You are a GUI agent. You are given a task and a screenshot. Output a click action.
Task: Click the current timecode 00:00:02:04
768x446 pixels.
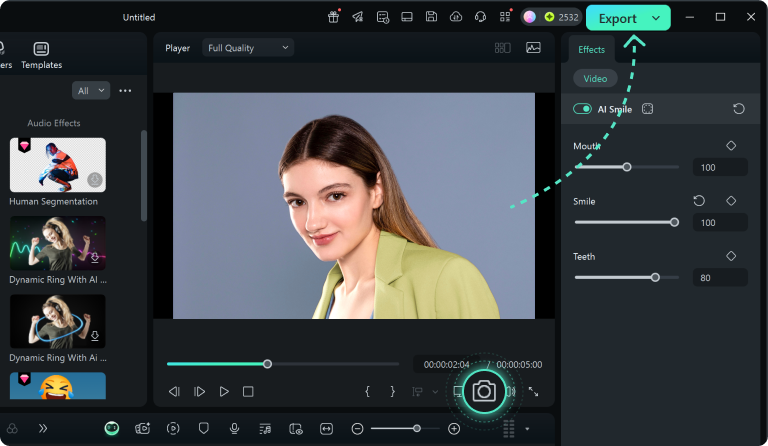coord(446,365)
